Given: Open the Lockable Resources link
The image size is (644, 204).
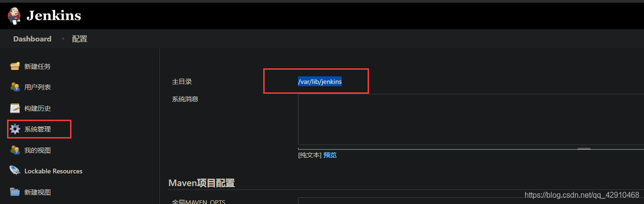Looking at the screenshot, I should click(53, 171).
